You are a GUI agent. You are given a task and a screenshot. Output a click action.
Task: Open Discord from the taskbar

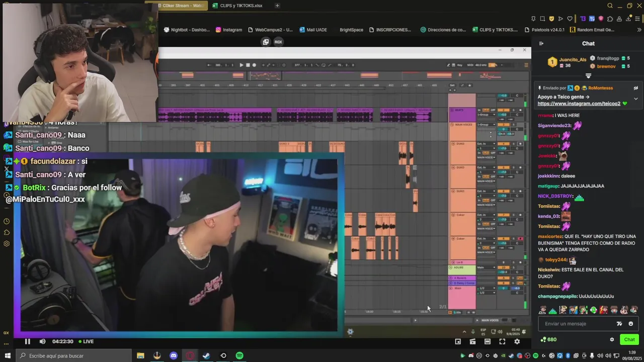tap(174, 355)
